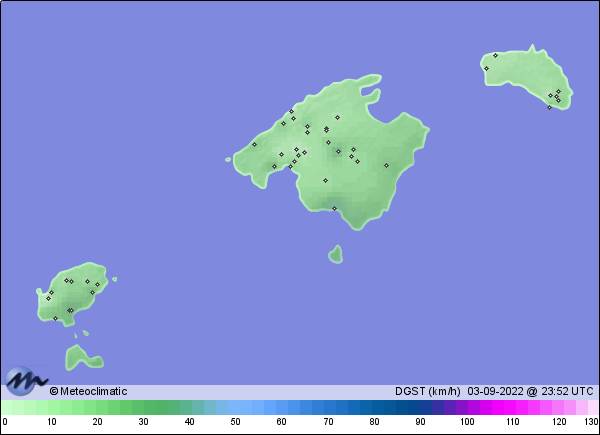Click the © Meteoclimatic copyright text
Screen dimensions: 600x435
pos(88,391)
